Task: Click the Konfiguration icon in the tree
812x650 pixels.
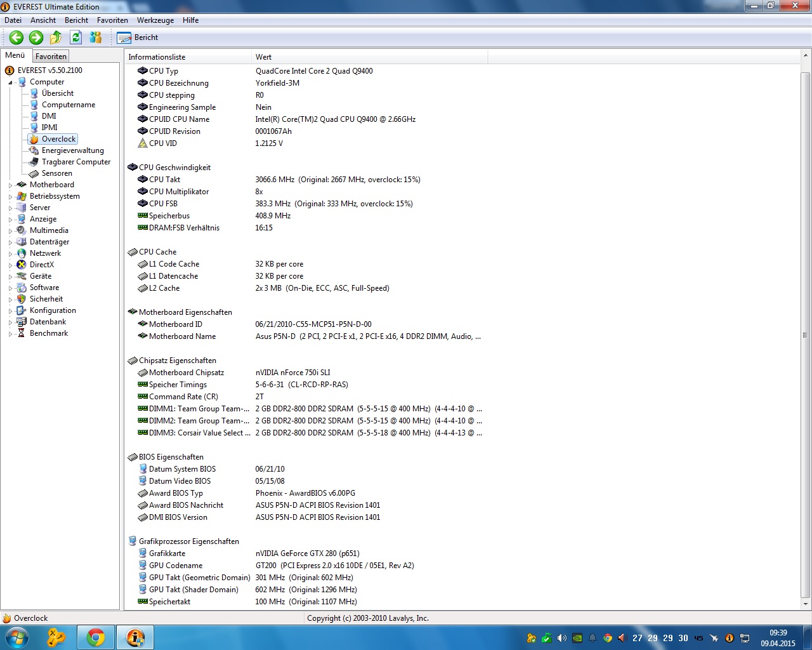Action: tap(22, 310)
